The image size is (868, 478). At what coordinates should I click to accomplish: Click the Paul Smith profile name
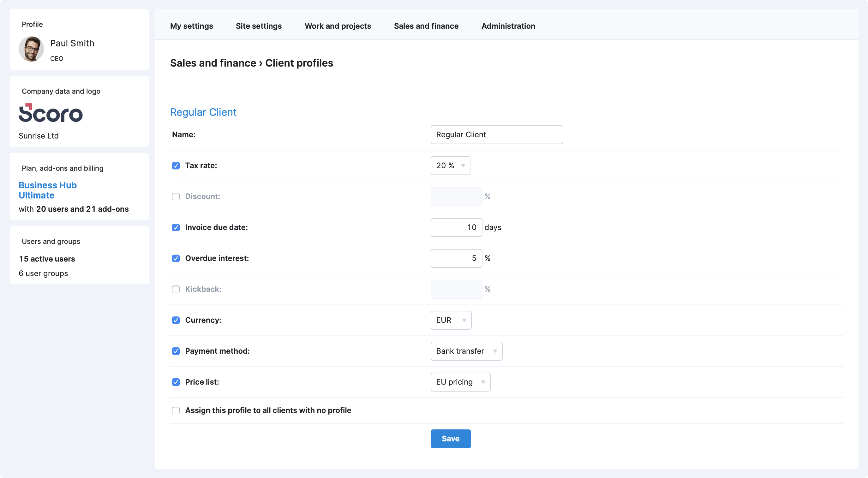coord(72,43)
